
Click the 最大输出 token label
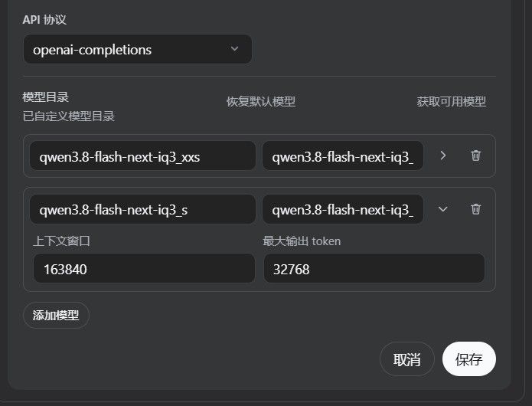(x=302, y=241)
